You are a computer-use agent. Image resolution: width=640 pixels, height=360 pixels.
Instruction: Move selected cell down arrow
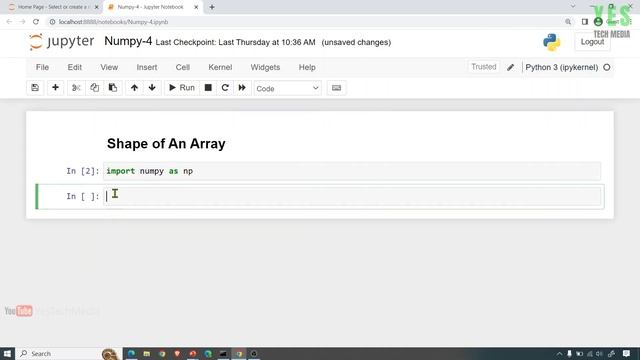(x=152, y=88)
